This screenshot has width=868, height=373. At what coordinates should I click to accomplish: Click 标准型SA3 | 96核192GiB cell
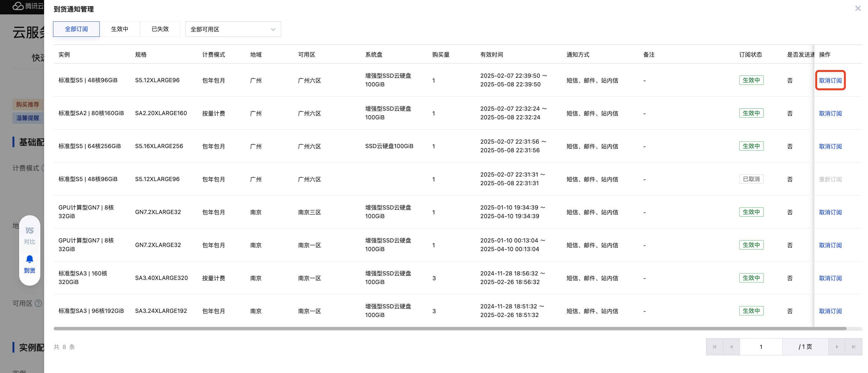(x=91, y=311)
